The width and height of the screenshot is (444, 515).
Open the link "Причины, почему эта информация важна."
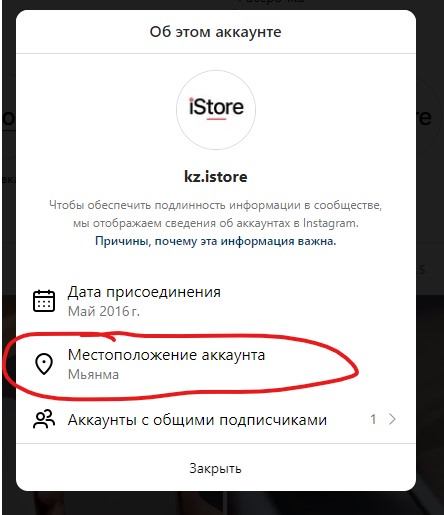click(x=216, y=241)
